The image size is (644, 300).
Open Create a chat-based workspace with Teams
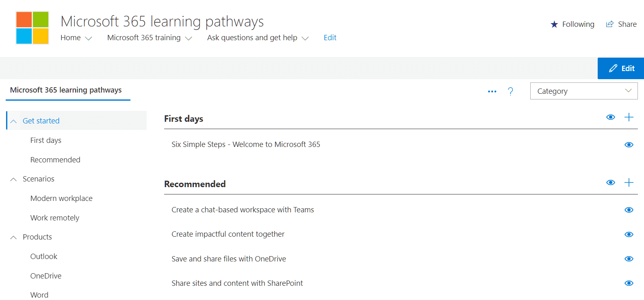pyautogui.click(x=243, y=210)
